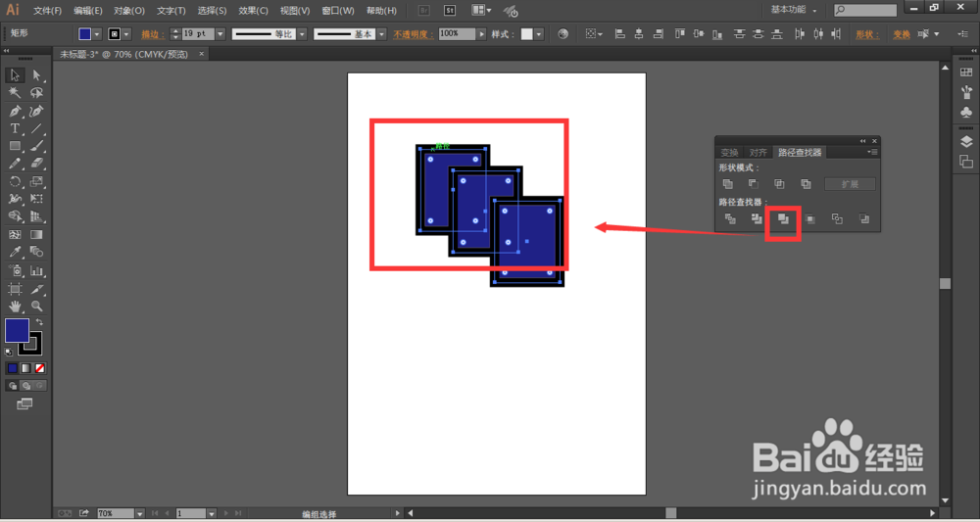Switch to the 变换 panel tab

729,153
